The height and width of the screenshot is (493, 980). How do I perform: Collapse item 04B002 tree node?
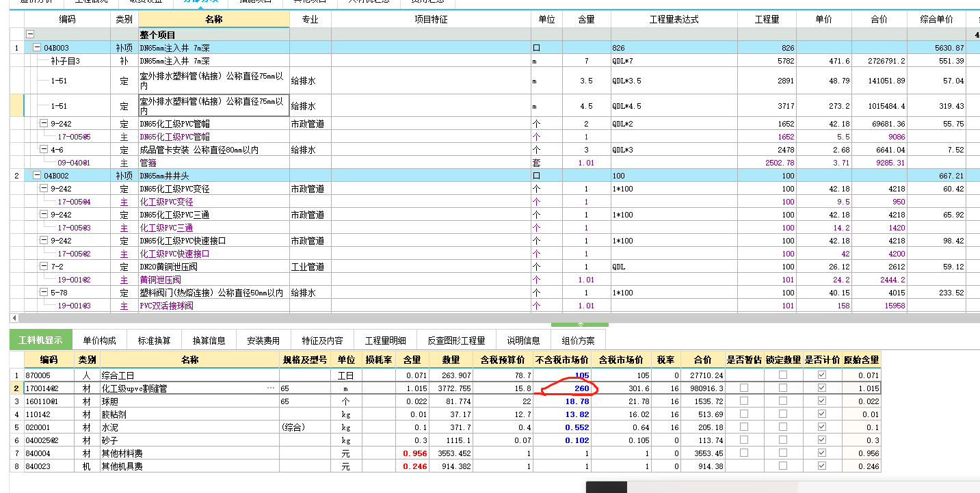pos(37,176)
